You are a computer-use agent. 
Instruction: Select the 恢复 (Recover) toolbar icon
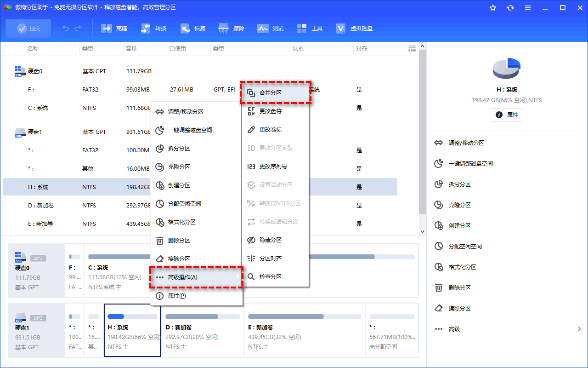click(x=193, y=29)
